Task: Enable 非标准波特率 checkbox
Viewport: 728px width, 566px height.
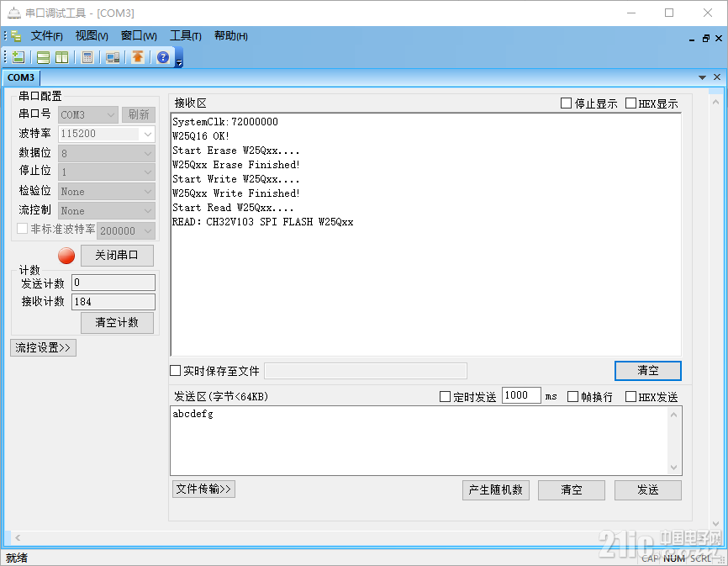Action: pos(23,229)
